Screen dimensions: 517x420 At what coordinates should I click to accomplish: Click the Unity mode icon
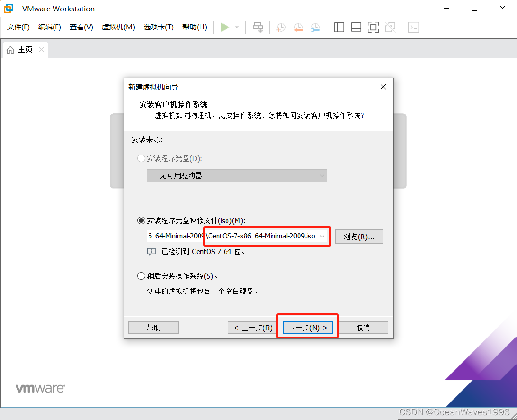(x=390, y=27)
